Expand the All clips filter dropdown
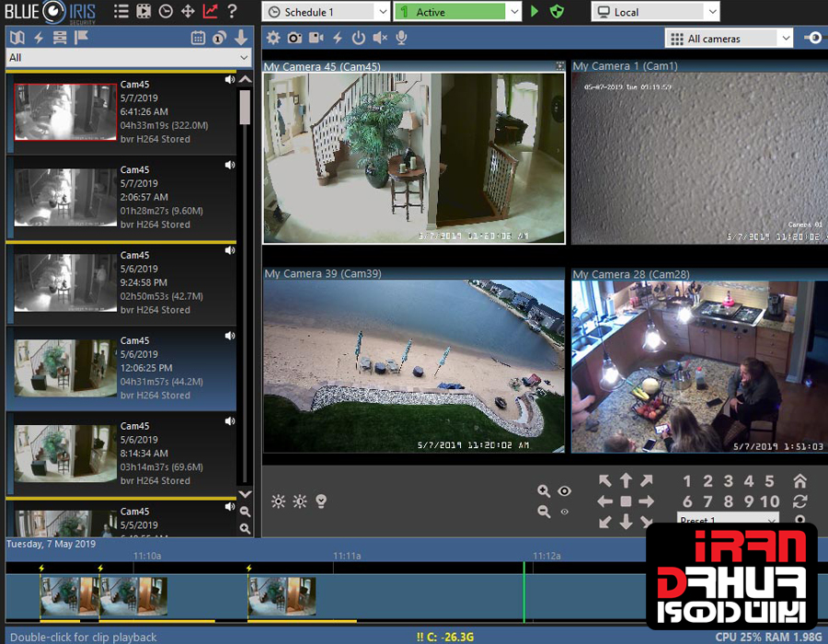828x644 pixels. [128, 58]
